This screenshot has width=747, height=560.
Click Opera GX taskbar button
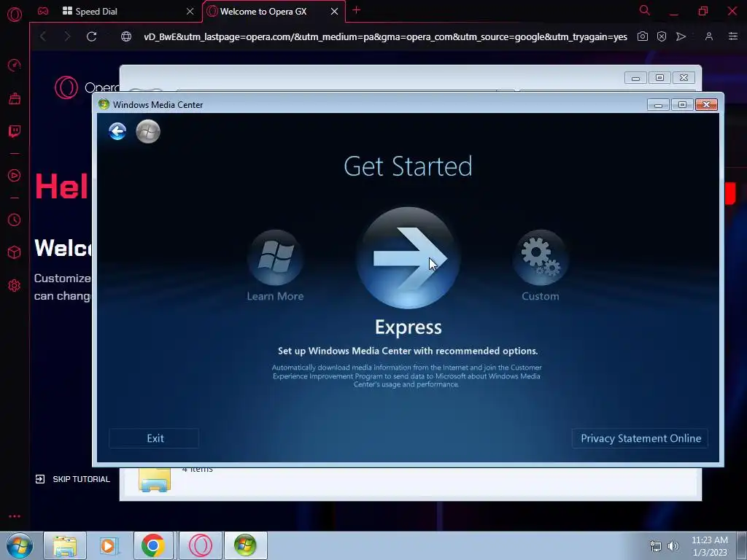tap(201, 545)
